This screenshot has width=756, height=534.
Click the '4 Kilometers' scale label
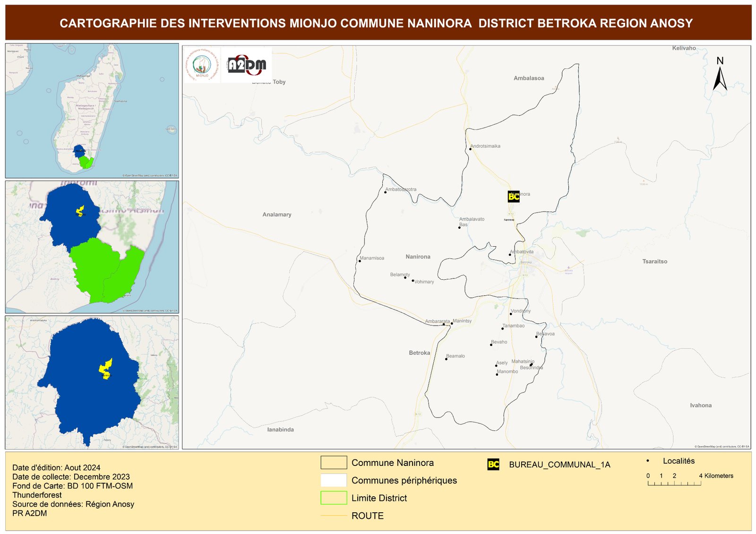[x=716, y=476]
